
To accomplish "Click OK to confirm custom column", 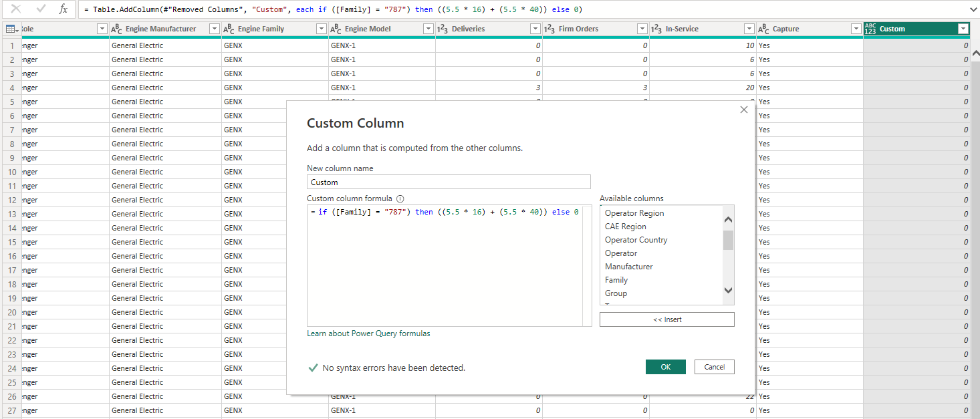I will (666, 367).
